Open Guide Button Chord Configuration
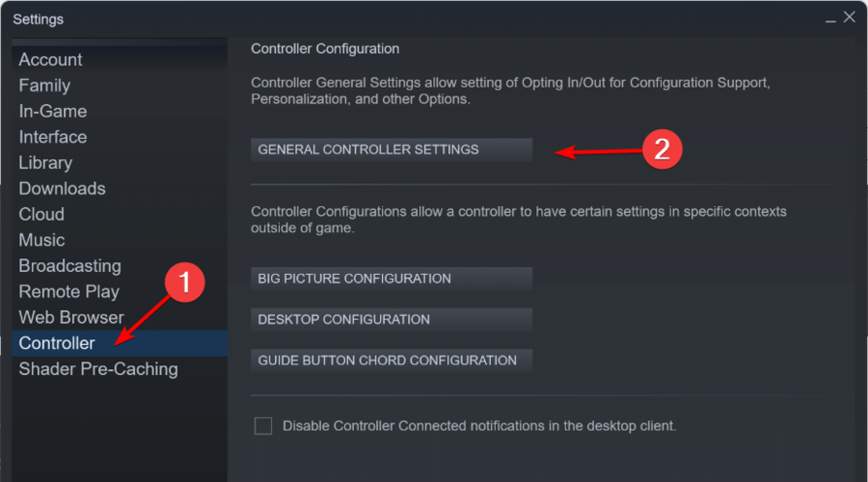 (x=392, y=361)
